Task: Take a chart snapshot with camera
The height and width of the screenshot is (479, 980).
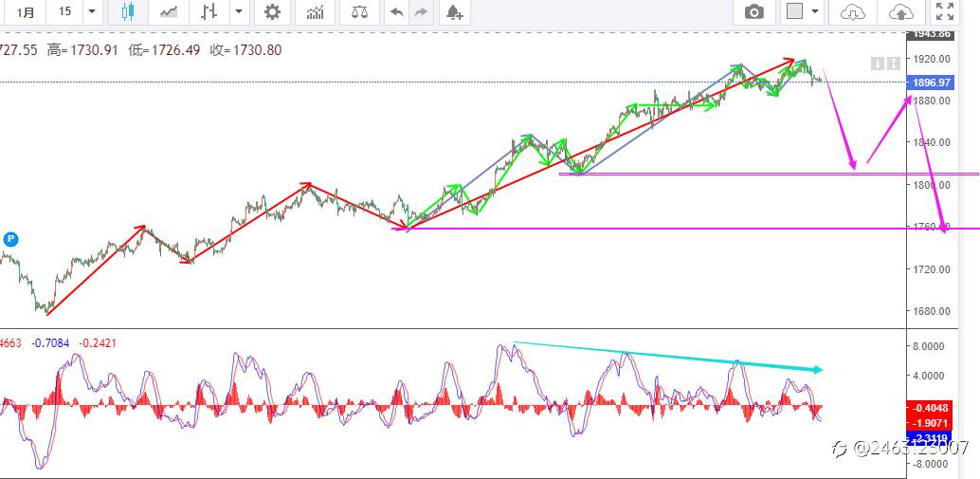Action: point(754,11)
